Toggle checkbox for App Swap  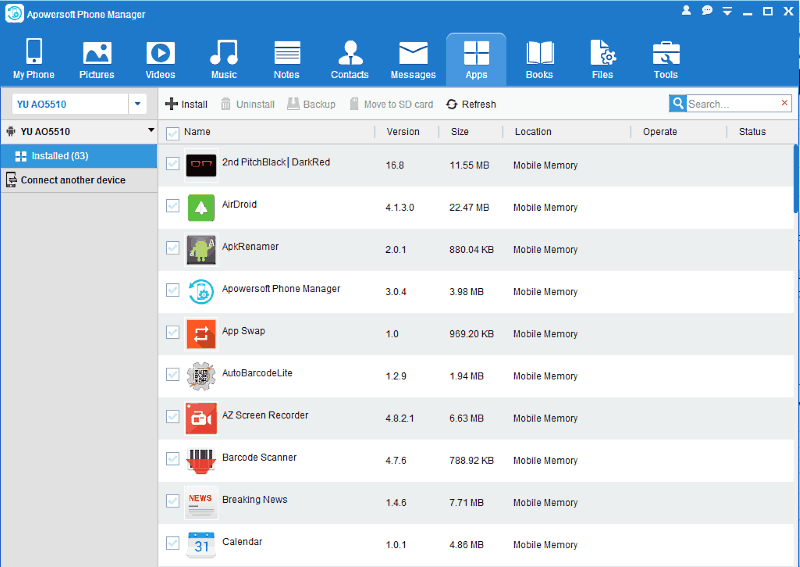[172, 333]
